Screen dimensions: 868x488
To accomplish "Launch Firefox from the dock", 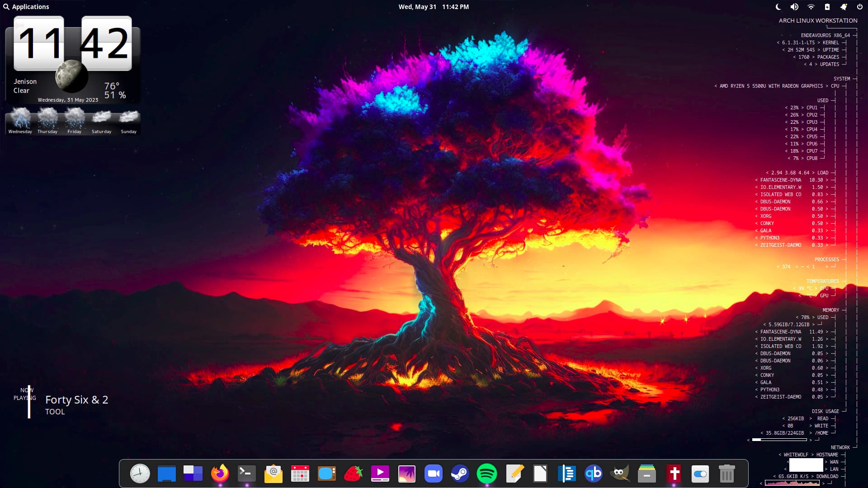I will tap(221, 474).
